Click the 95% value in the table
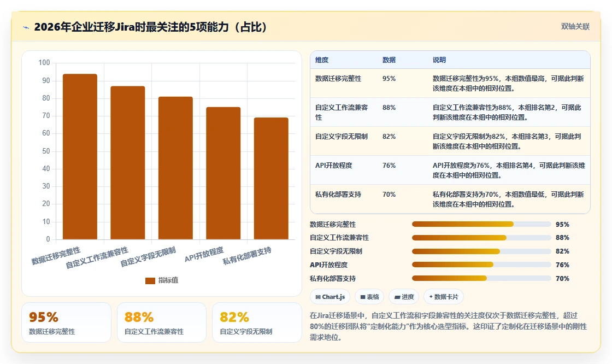 (389, 79)
